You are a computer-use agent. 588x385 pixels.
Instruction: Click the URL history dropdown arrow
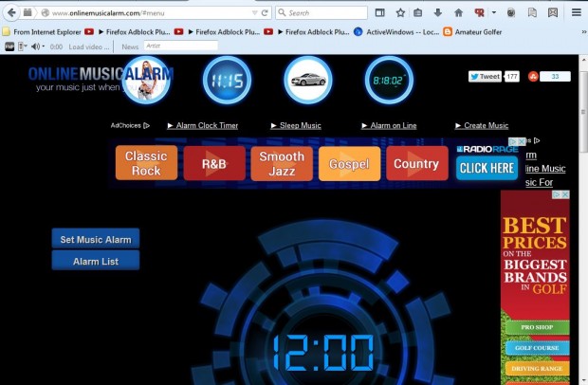point(254,12)
